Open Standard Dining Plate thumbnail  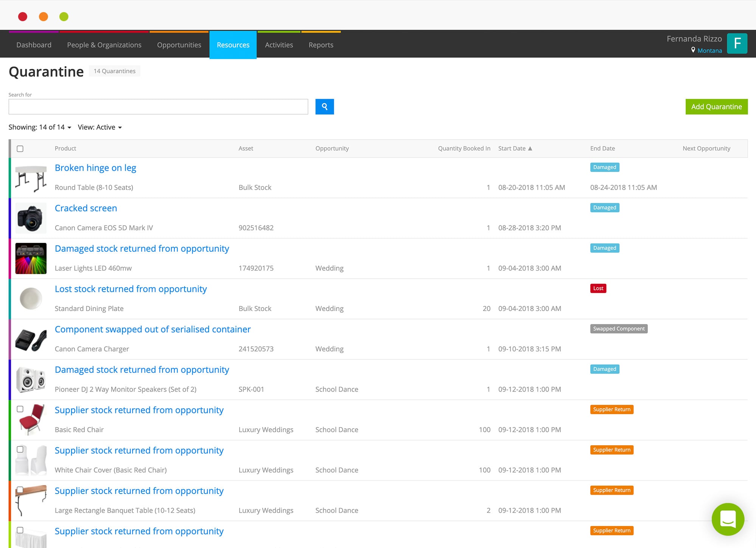pos(31,299)
